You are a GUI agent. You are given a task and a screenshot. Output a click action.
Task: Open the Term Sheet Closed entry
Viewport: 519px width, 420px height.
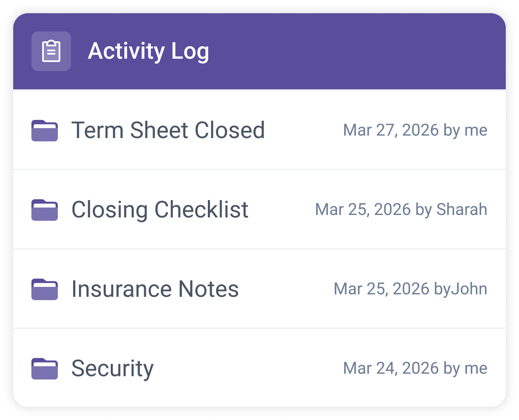pyautogui.click(x=168, y=130)
